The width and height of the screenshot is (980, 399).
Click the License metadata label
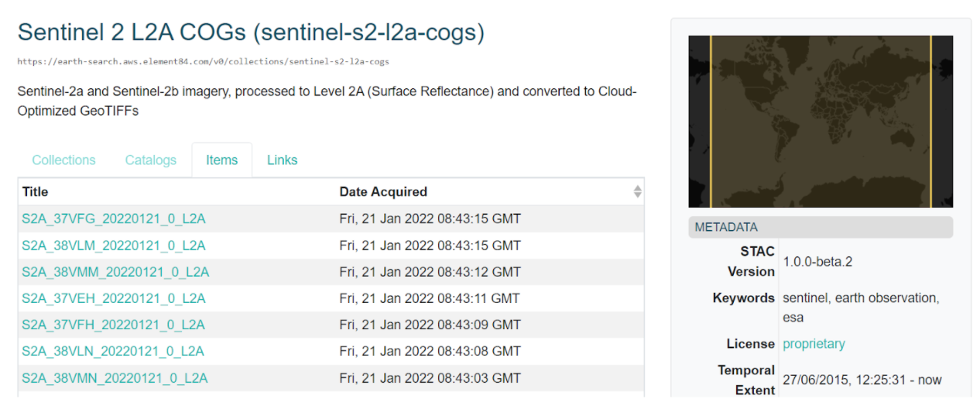750,344
